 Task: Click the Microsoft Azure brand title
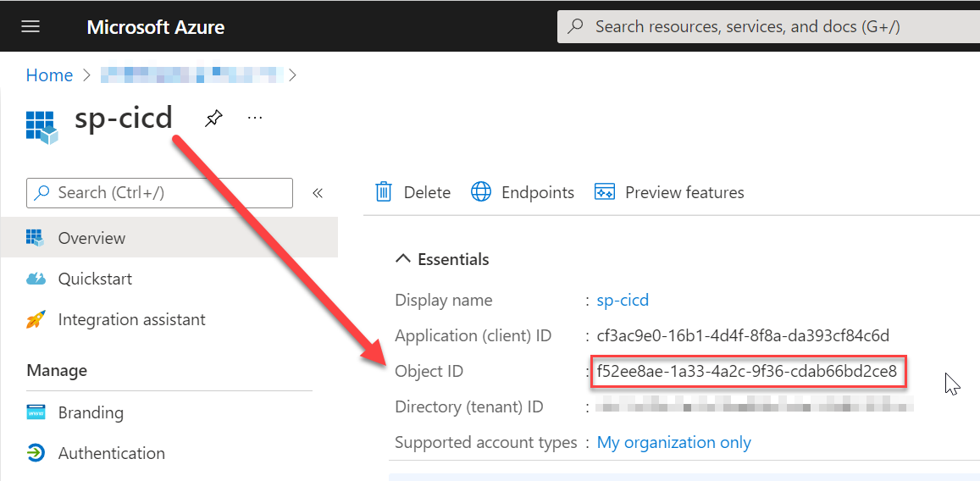coord(156,27)
